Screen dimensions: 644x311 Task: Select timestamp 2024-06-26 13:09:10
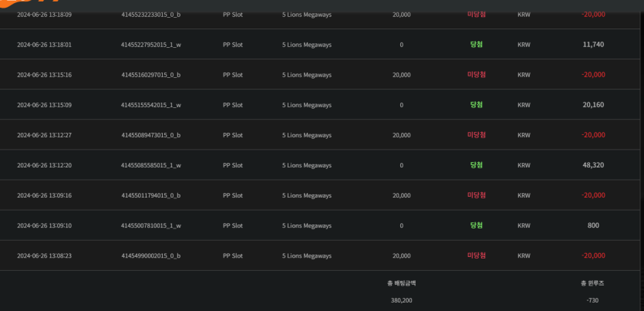pos(45,225)
